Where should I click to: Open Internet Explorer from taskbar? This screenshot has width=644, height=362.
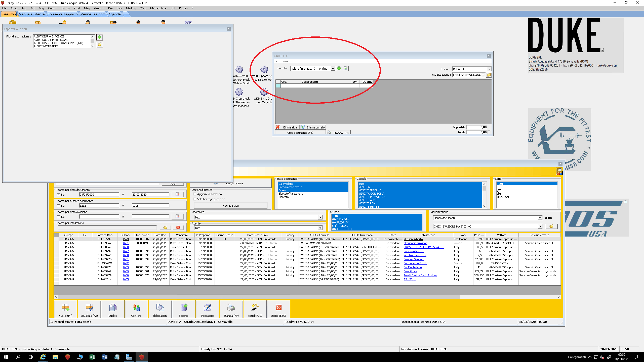pos(43,357)
